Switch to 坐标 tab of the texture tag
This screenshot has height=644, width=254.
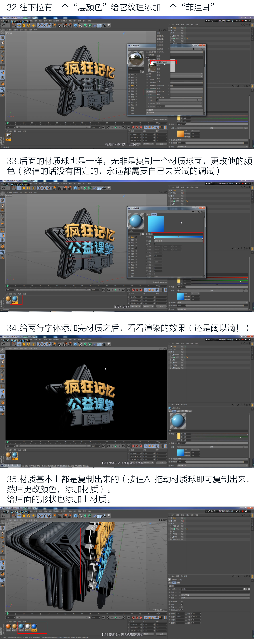(178, 583)
